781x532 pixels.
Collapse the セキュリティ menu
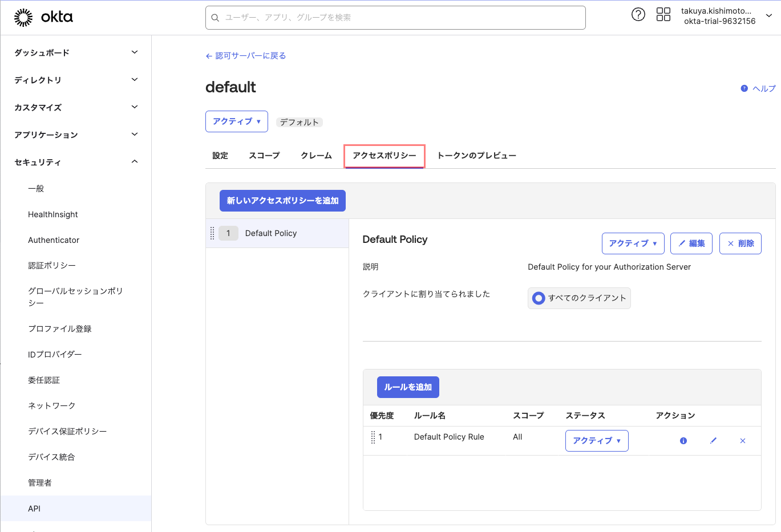click(x=75, y=162)
